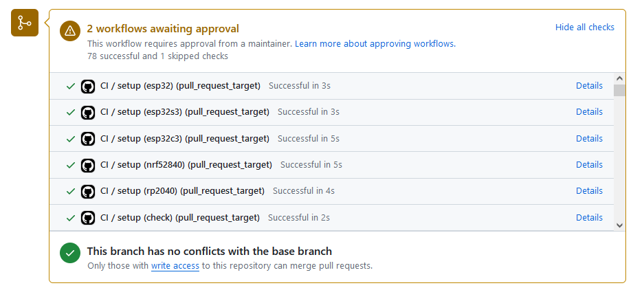Click GitHub avatar icon for esp32s3 setup

pyautogui.click(x=87, y=113)
